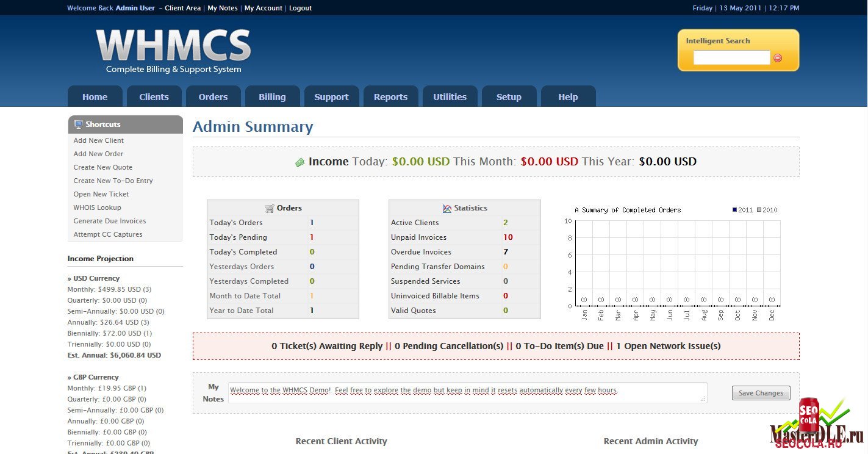The width and height of the screenshot is (868, 454).
Task: Click Suspended Services count
Action: (x=505, y=281)
